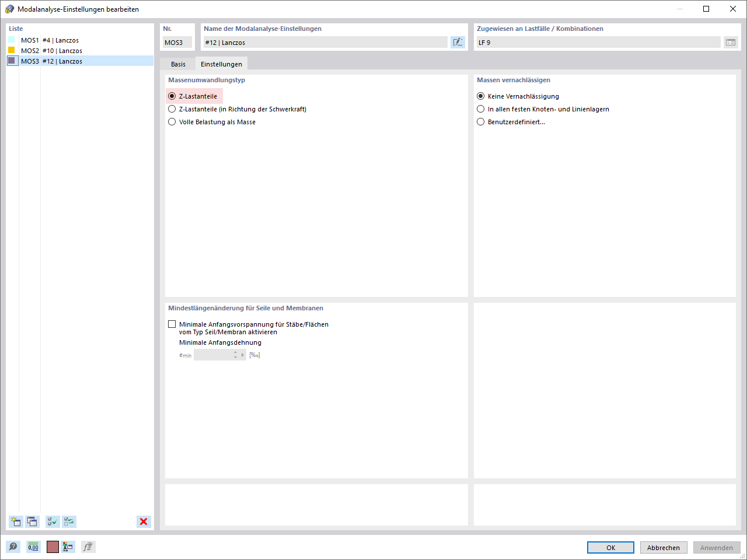Click the assigned load case field 'LF 9'
Image resolution: width=747 pixels, height=560 pixels.
598,42
